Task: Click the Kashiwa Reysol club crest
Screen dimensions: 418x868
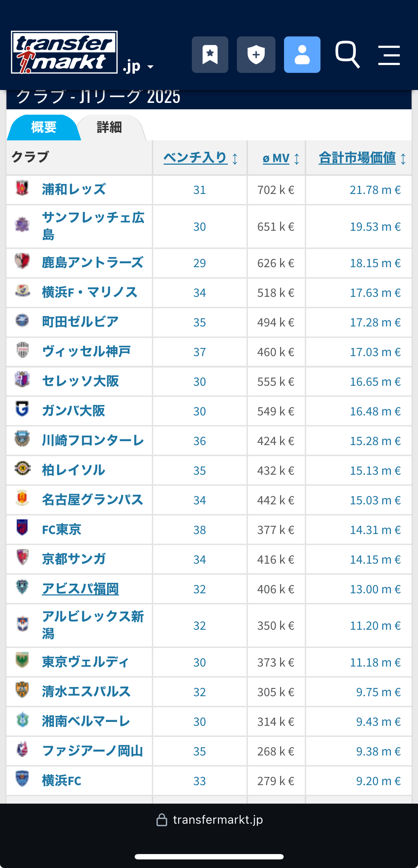Action: pos(22,469)
